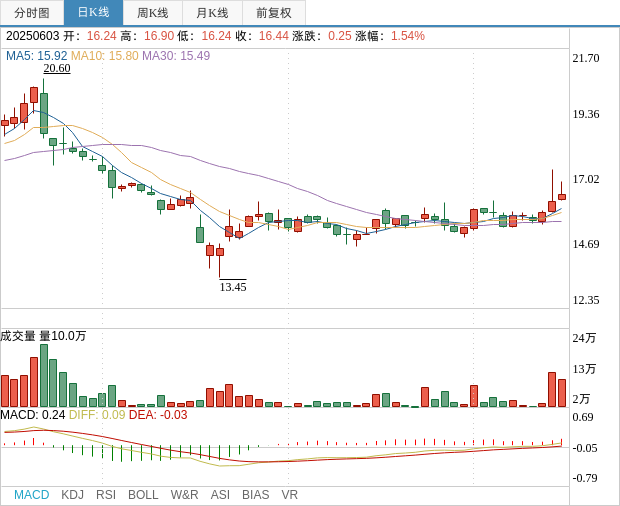Click the 13万 volume axis label
Image resolution: width=620 pixels, height=506 pixels.
(x=584, y=369)
